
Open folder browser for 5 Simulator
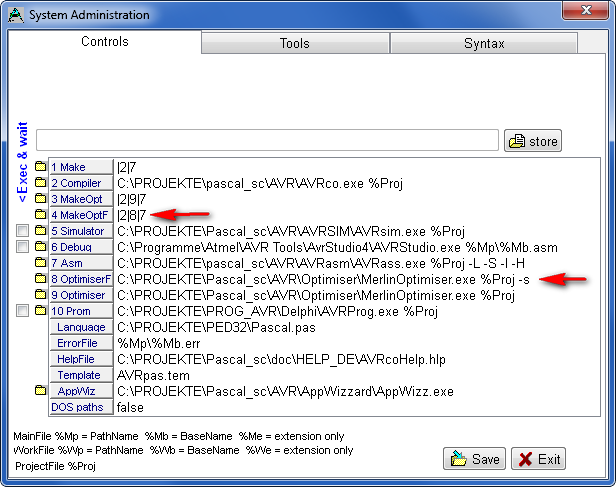pyautogui.click(x=40, y=231)
